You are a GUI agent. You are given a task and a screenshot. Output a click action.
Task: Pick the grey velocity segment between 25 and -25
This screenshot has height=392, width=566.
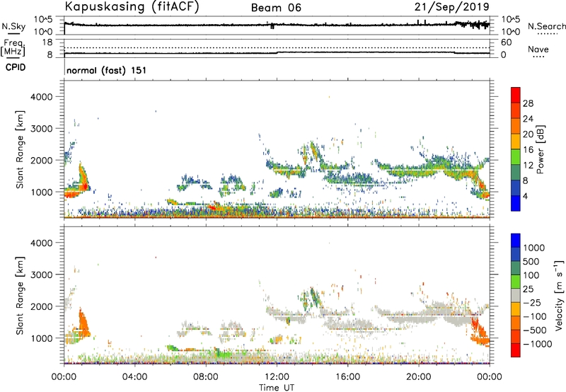click(x=516, y=296)
